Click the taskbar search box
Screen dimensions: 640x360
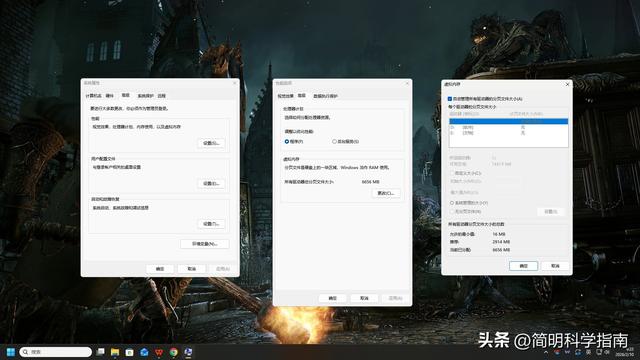tap(56, 352)
